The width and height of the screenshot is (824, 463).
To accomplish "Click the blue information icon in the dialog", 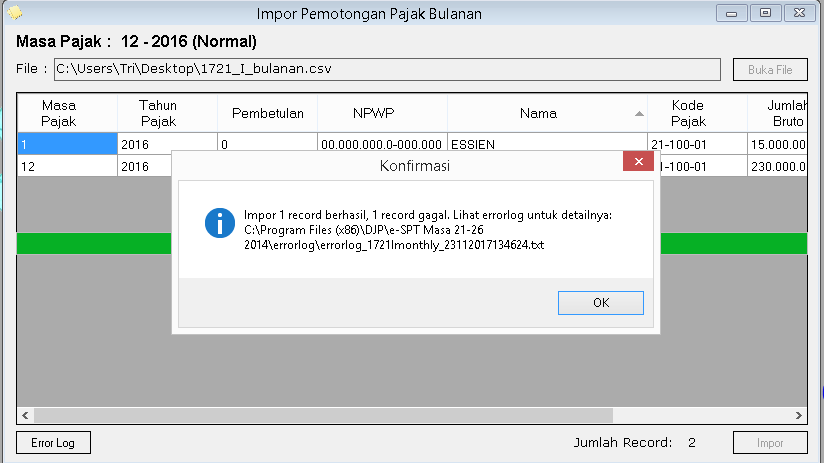I will (220, 223).
